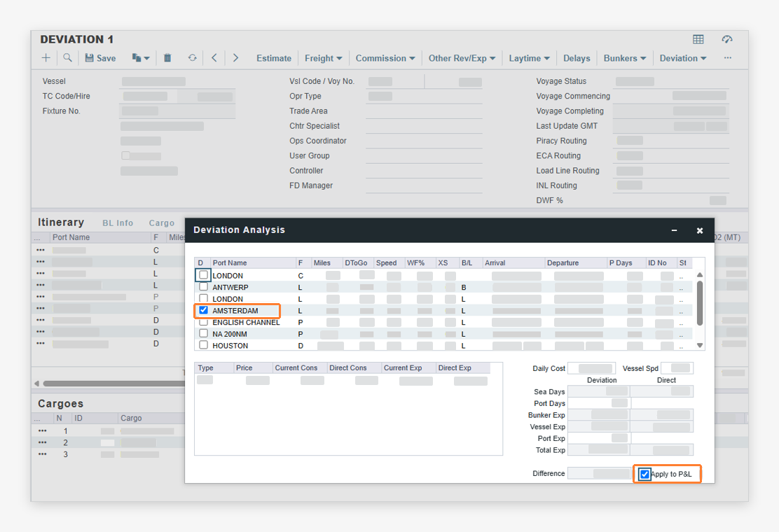This screenshot has height=532, width=779.
Task: Close the Deviation Analysis dialog
Action: (700, 230)
